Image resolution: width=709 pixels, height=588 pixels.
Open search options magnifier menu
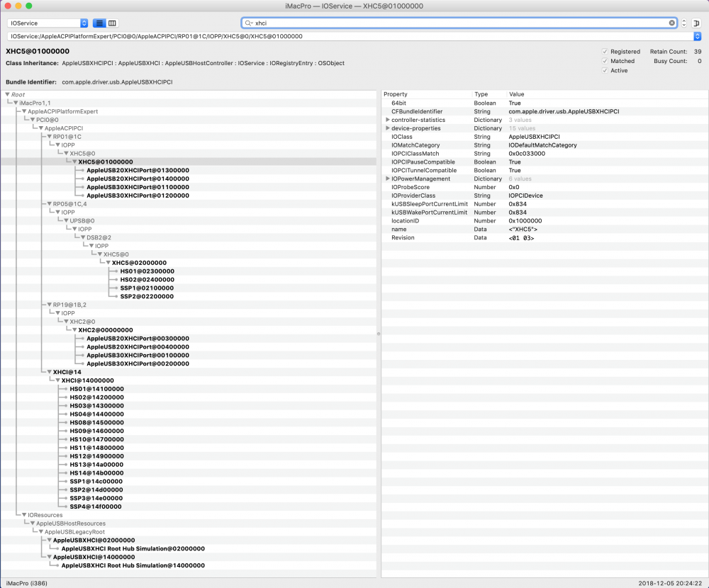pos(248,23)
